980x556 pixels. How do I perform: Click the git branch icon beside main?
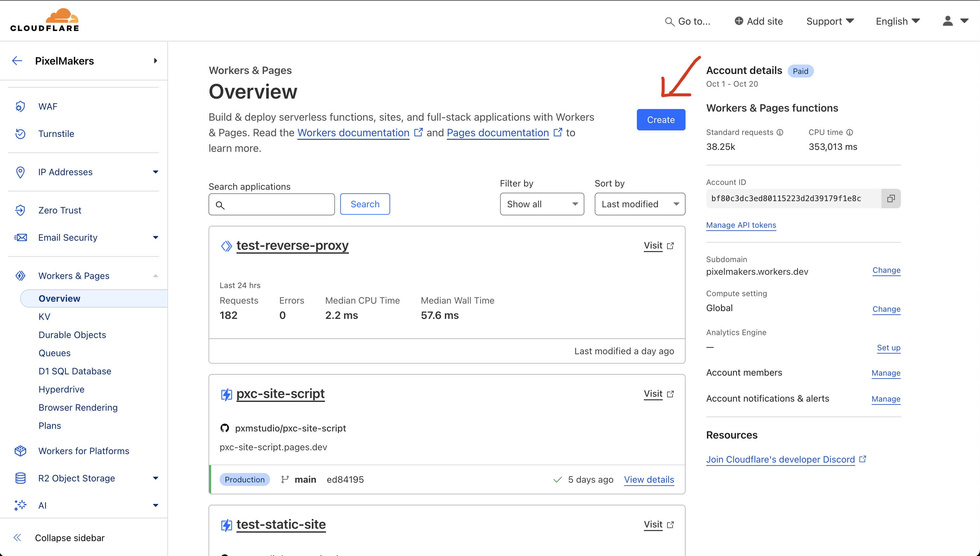tap(285, 480)
